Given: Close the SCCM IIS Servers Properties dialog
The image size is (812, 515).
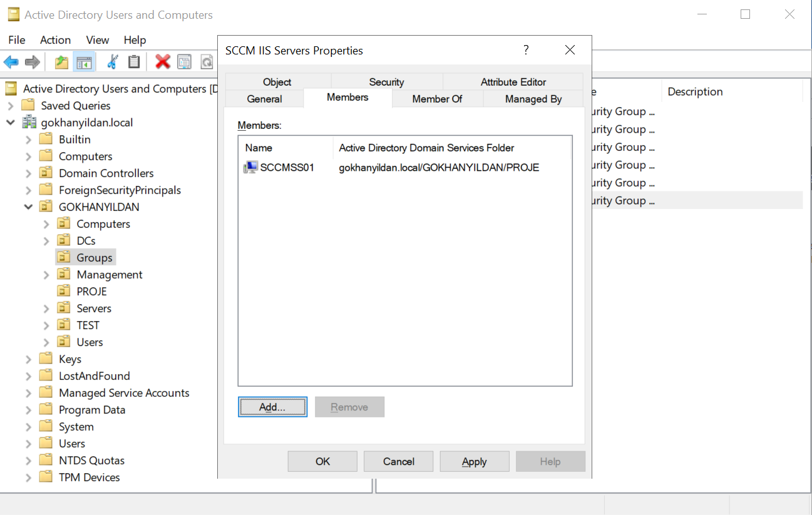Looking at the screenshot, I should pyautogui.click(x=570, y=50).
